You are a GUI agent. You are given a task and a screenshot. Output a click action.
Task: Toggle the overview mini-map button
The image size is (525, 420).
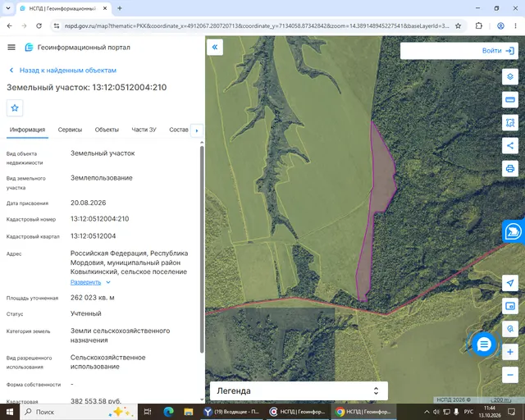tap(510, 306)
